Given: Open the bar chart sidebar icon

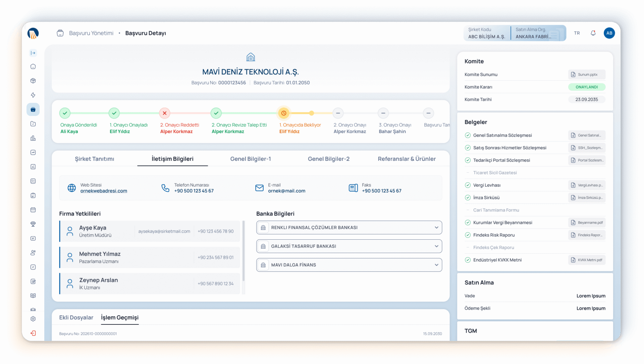Looking at the screenshot, I should (33, 138).
